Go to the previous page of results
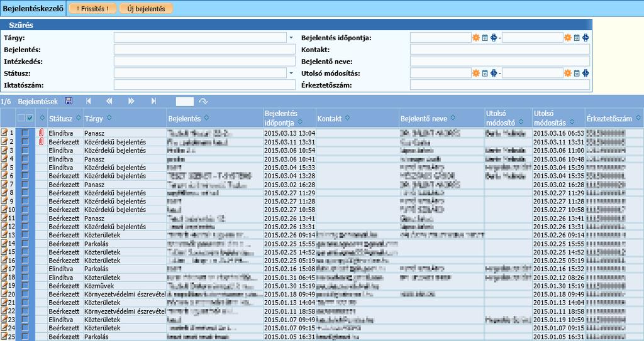 [109, 101]
